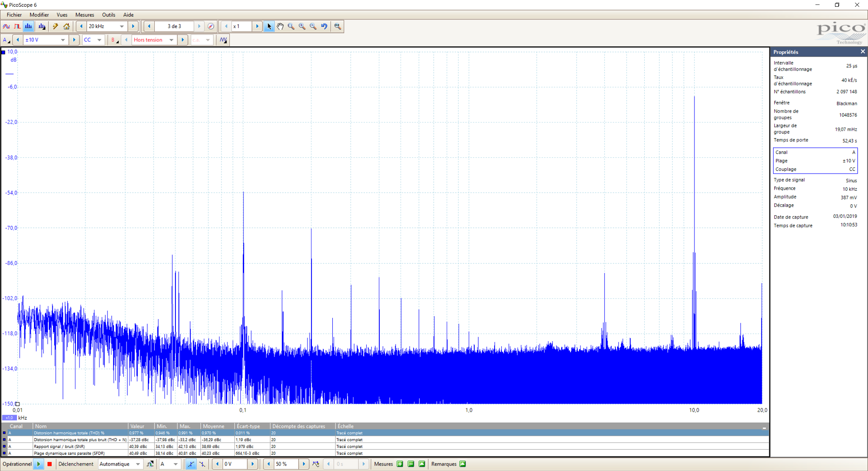Decrease pre-trigger 50 % value
This screenshot has width=868, height=471.
click(269, 464)
